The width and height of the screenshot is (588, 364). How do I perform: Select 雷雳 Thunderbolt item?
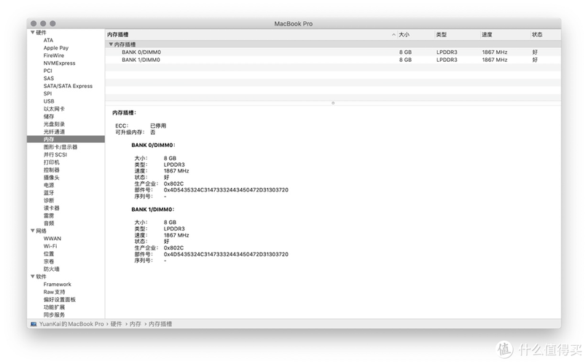pos(49,215)
